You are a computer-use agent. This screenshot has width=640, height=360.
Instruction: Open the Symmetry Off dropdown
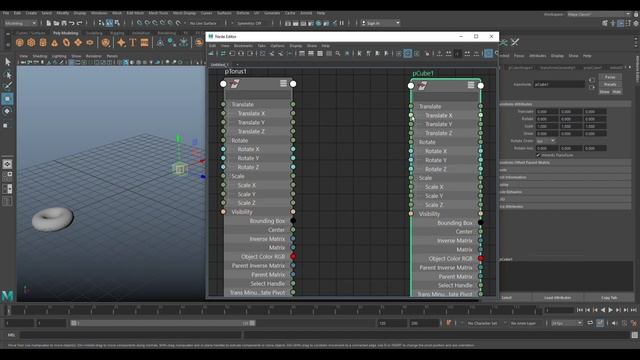pyautogui.click(x=249, y=23)
